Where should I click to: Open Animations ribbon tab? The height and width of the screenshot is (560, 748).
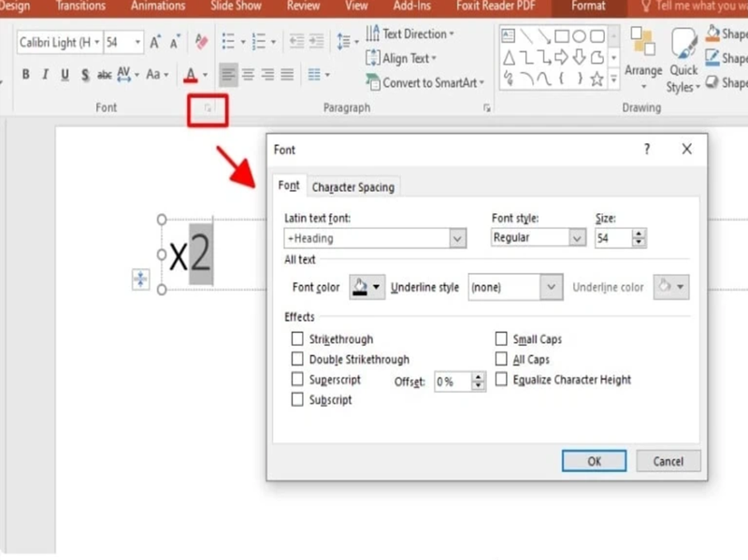158,6
